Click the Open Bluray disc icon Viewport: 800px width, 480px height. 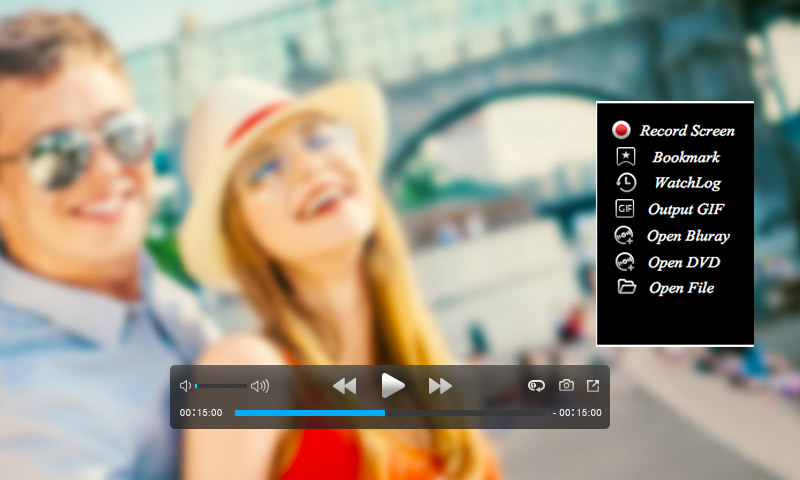(x=625, y=236)
